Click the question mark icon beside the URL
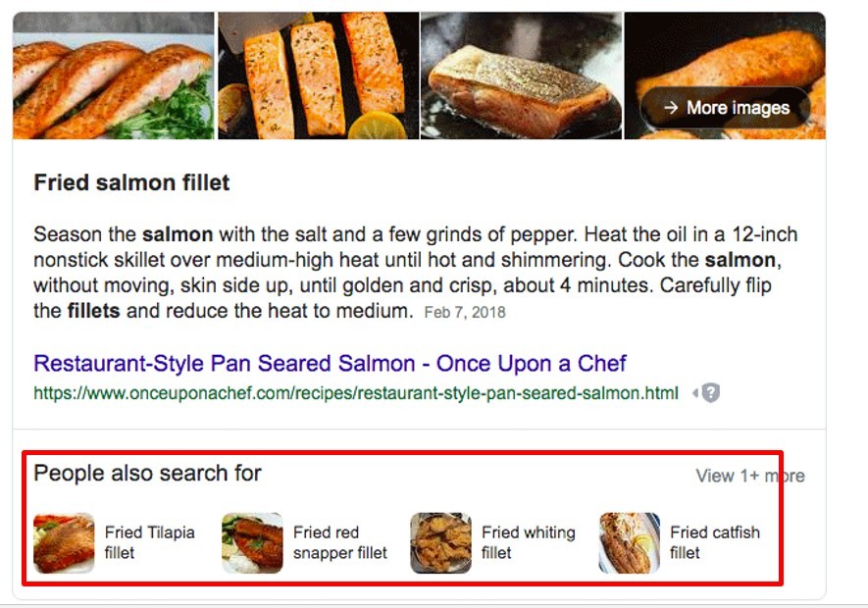This screenshot has width=868, height=608. (x=711, y=393)
